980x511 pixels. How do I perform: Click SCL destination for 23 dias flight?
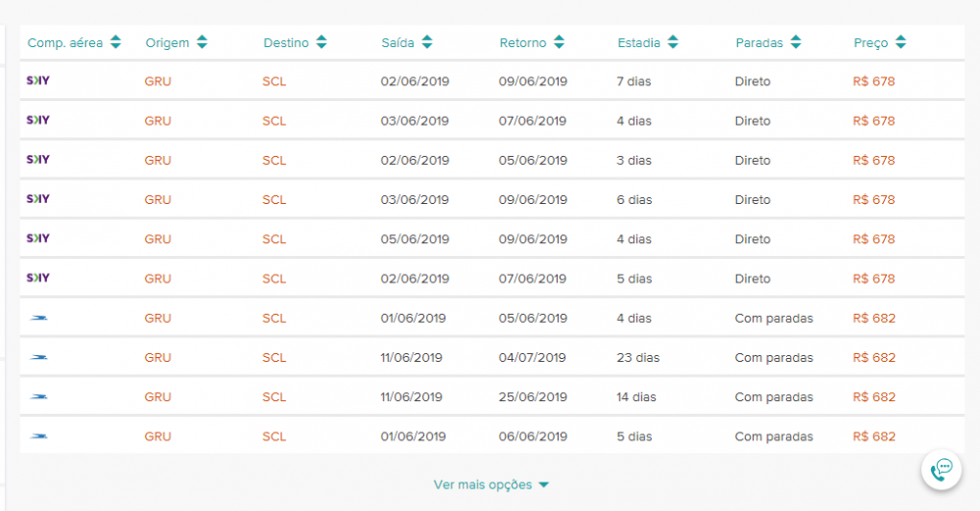pyautogui.click(x=274, y=358)
